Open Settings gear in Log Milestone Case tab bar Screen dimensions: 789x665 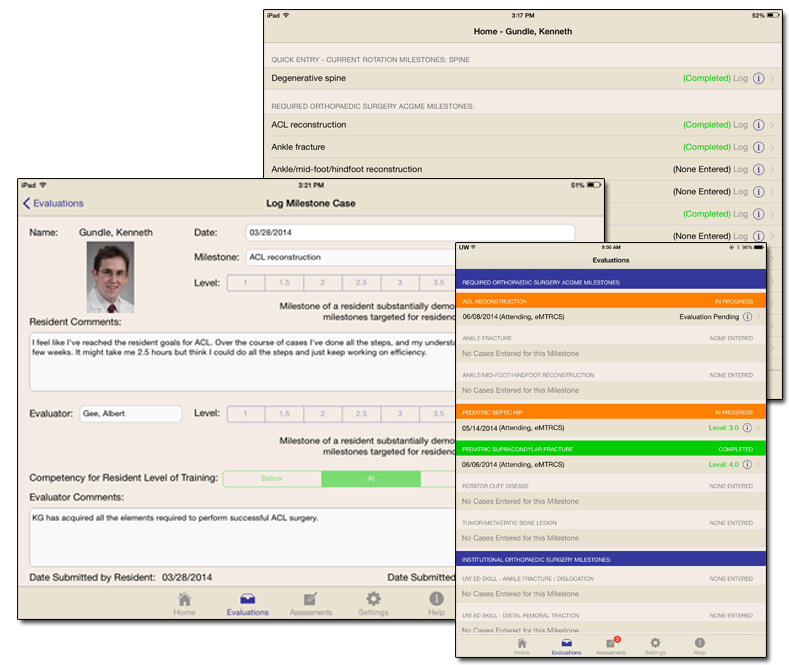[370, 603]
